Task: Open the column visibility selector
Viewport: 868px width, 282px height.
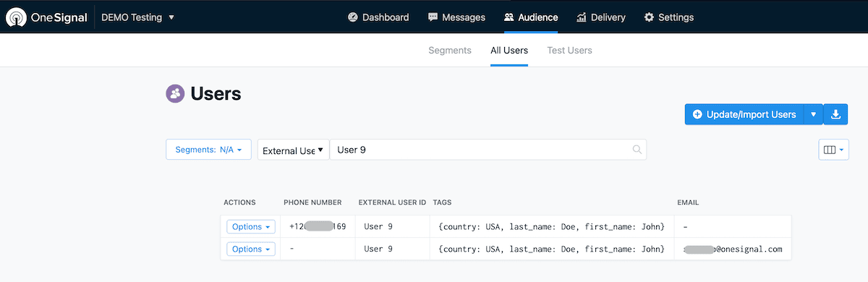Action: 833,150
